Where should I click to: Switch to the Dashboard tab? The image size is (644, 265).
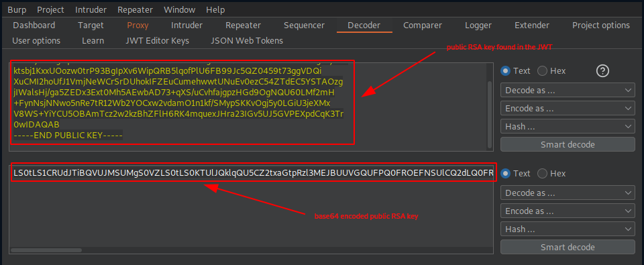click(34, 25)
